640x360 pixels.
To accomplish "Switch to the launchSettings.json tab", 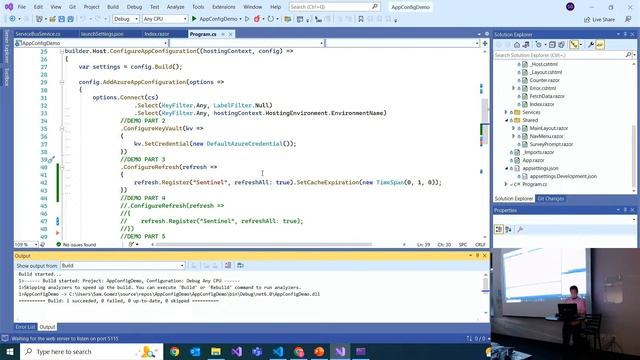I will coord(102,34).
